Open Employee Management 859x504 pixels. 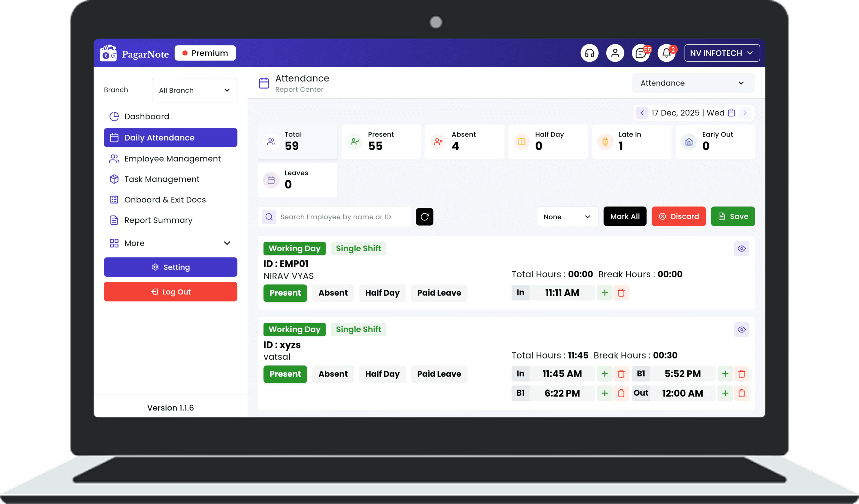tap(170, 159)
